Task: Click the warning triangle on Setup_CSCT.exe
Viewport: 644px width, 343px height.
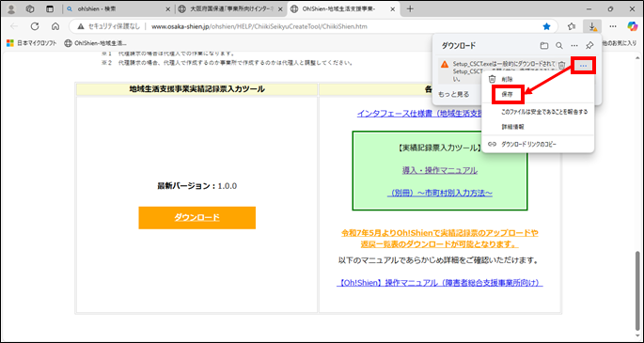Action: coord(445,65)
